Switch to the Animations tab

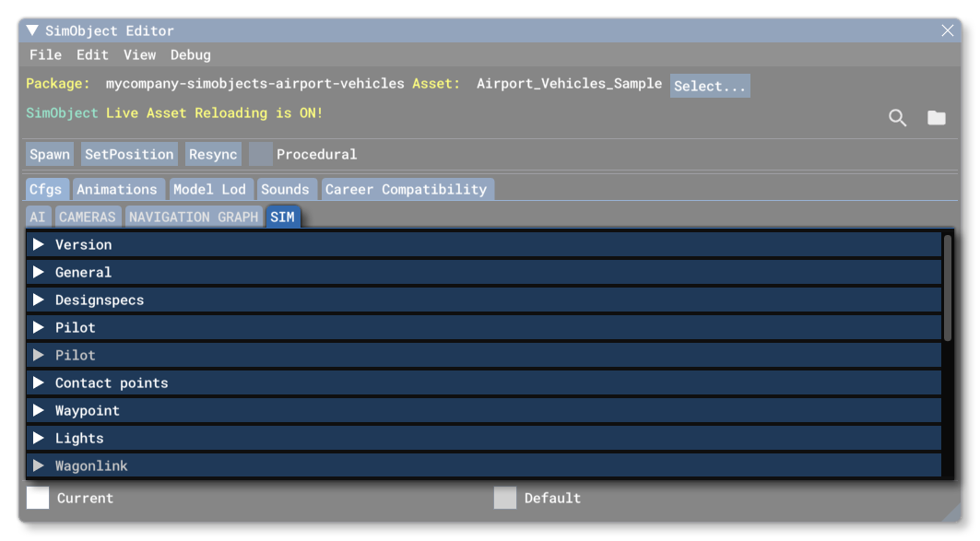coord(118,189)
